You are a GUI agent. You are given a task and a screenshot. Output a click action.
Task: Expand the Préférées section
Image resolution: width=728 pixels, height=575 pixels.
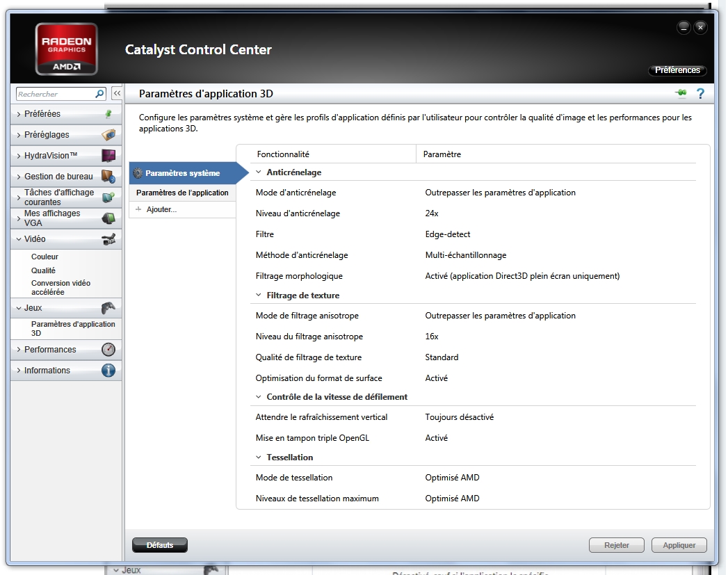19,114
